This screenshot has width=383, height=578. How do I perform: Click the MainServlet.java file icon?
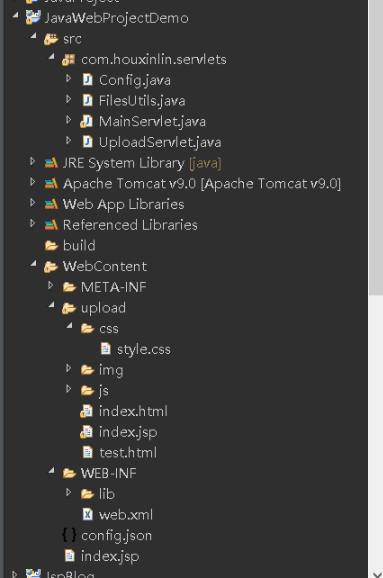[86, 121]
